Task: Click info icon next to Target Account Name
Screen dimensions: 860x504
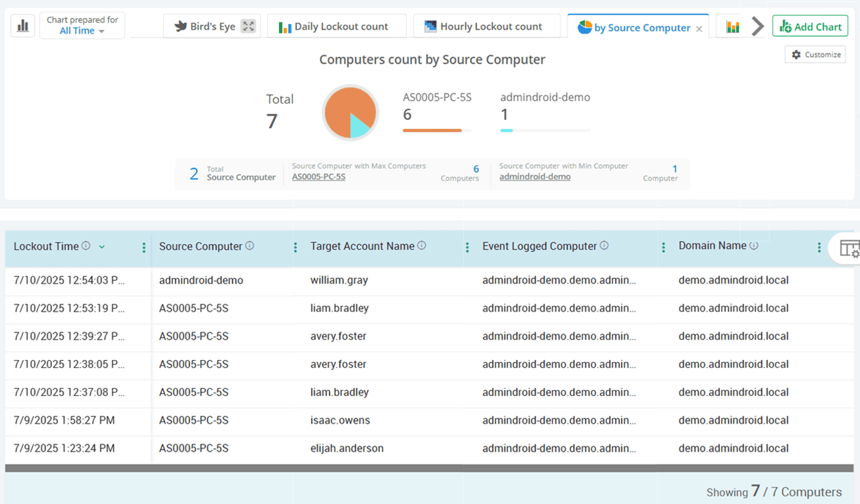Action: click(422, 246)
